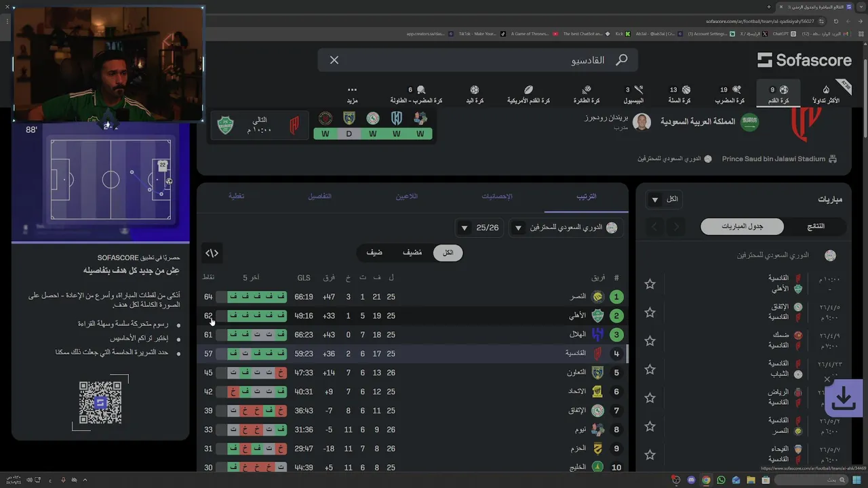The image size is (868, 488).
Task: Open Google Chrome from the taskbar
Action: pos(706,480)
